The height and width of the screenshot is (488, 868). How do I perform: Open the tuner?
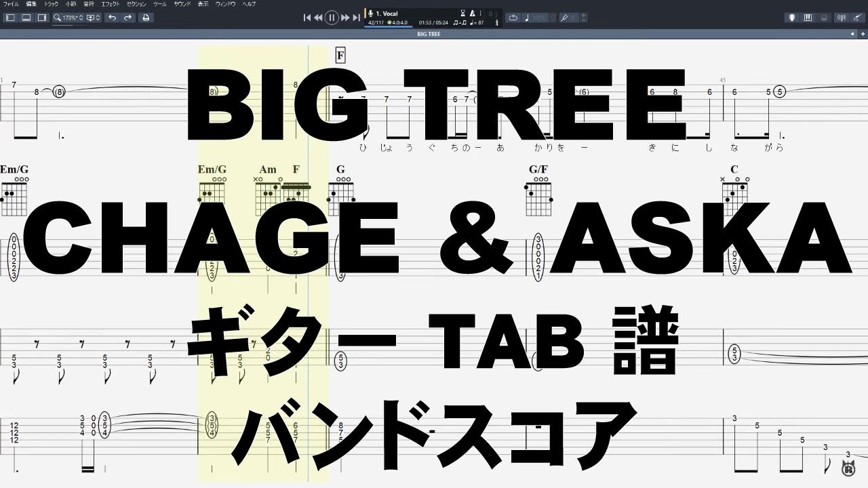(x=841, y=18)
